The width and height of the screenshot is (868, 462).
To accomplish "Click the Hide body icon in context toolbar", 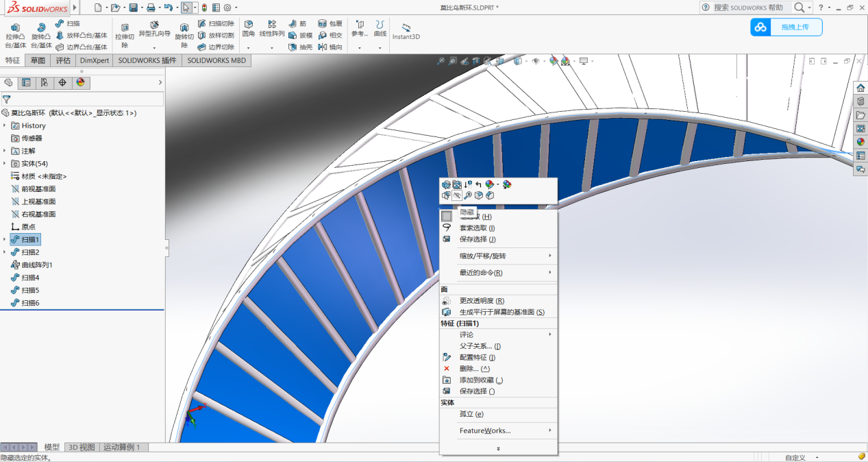I will [x=457, y=196].
